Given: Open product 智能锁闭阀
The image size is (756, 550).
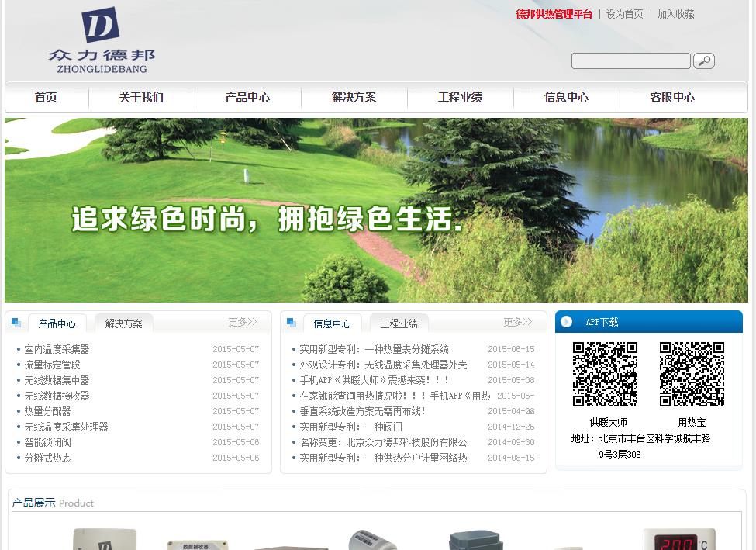Looking at the screenshot, I should point(48,442).
